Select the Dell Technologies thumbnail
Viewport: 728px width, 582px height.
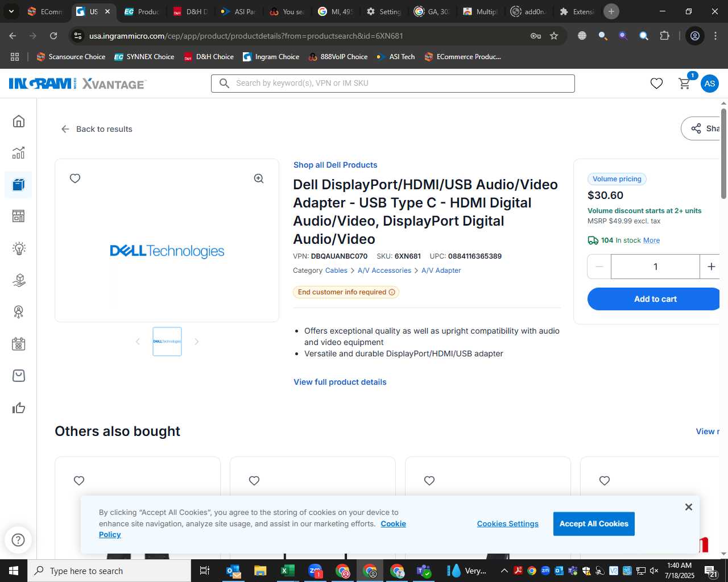coord(167,342)
